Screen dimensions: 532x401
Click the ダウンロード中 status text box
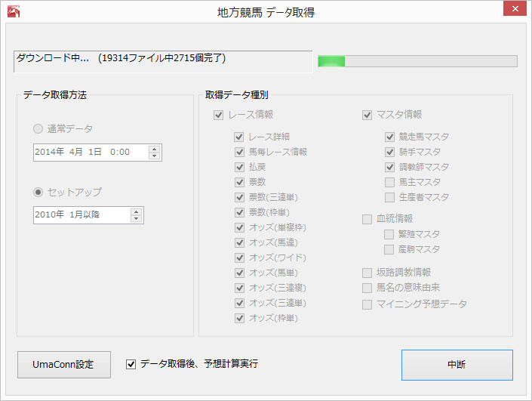163,61
